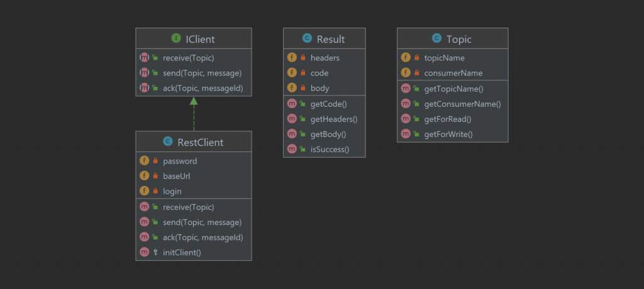Click public visibility icon of IClient ack(Topic, messageId)
Screen dimensions: 644x289
(155, 88)
